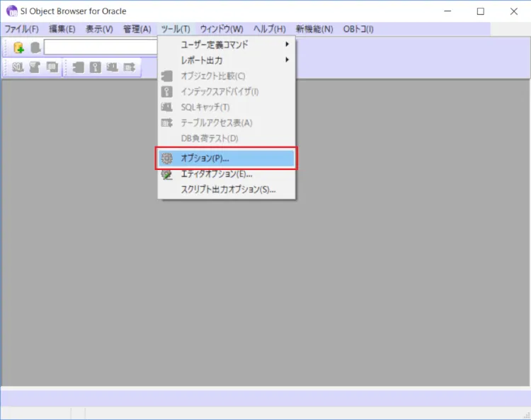The image size is (531, 420).
Task: Click the object compare puzzle toolbar icon
Action: tap(78, 67)
